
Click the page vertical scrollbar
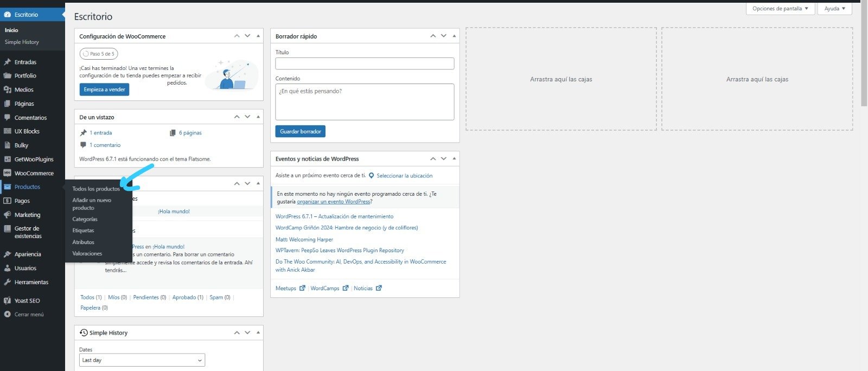point(864,54)
